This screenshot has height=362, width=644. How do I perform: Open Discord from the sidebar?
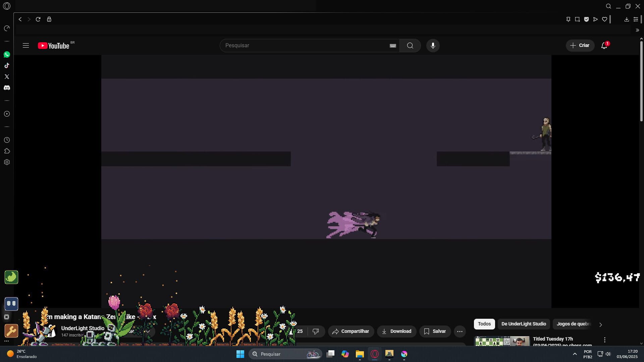point(7,88)
